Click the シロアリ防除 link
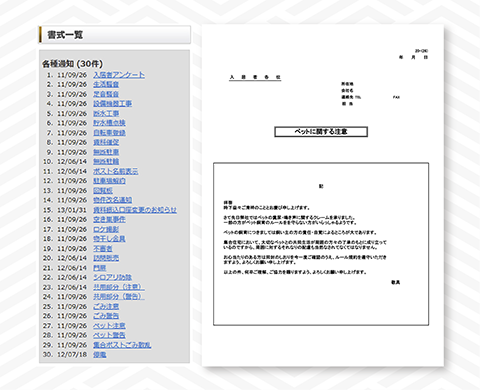Image resolution: width=480 pixels, height=390 pixels. (112, 277)
